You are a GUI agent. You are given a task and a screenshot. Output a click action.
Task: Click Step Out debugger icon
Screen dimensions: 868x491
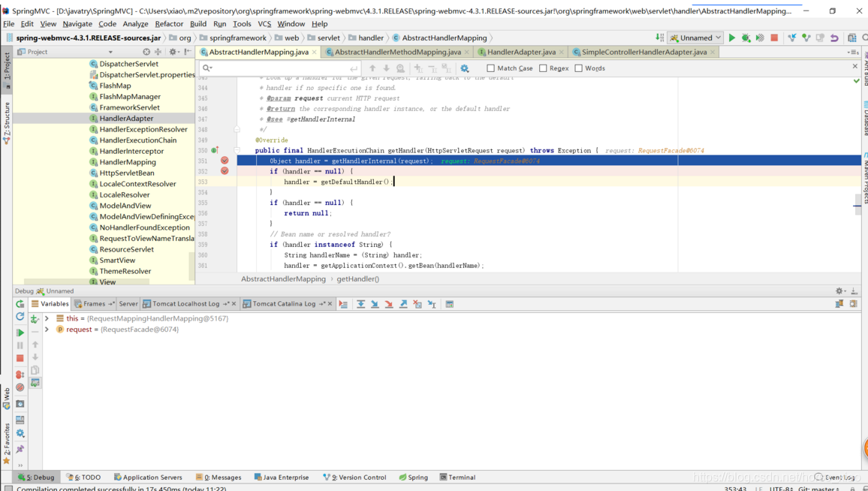403,304
